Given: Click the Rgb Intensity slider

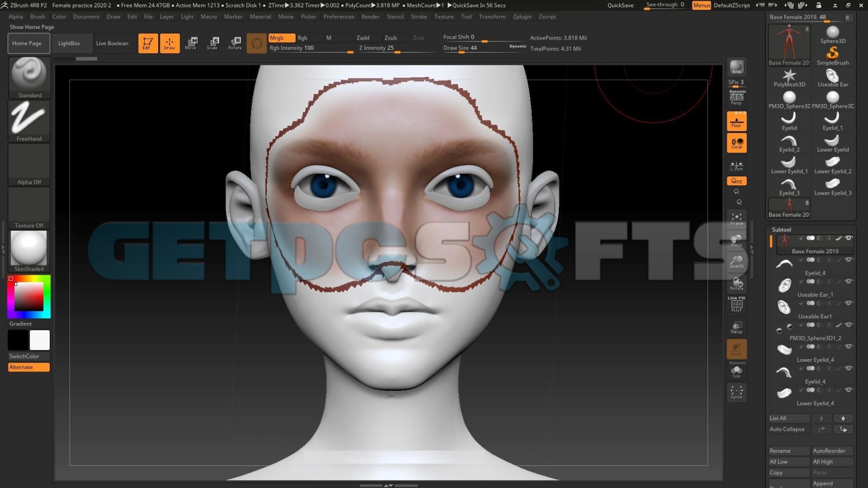Looking at the screenshot, I should (311, 49).
